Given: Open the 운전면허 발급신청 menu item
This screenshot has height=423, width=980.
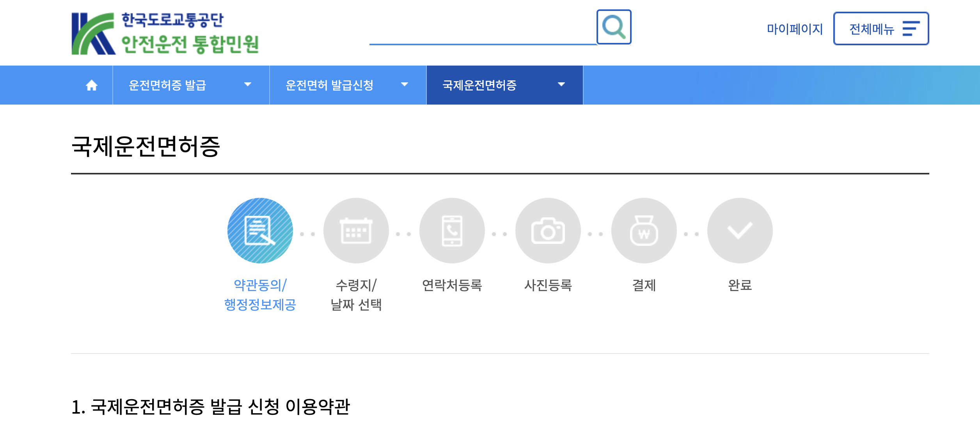Looking at the screenshot, I should tap(329, 85).
